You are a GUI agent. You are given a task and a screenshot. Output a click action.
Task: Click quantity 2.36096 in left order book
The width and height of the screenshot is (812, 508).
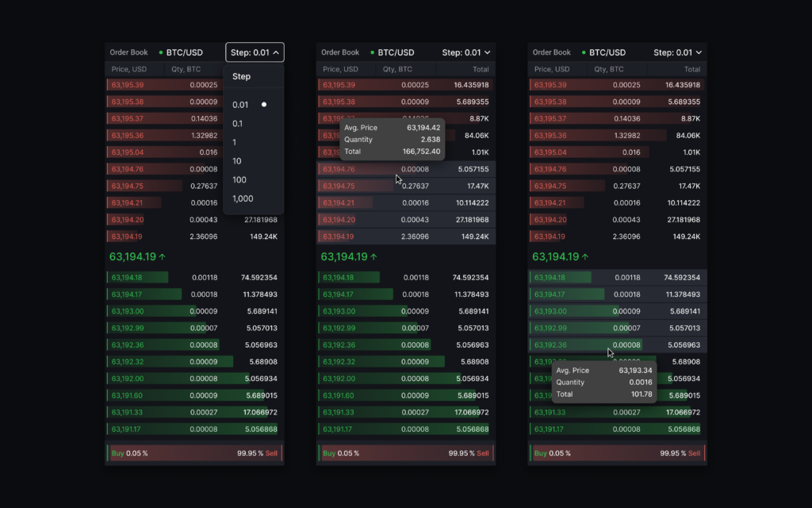[x=204, y=237]
